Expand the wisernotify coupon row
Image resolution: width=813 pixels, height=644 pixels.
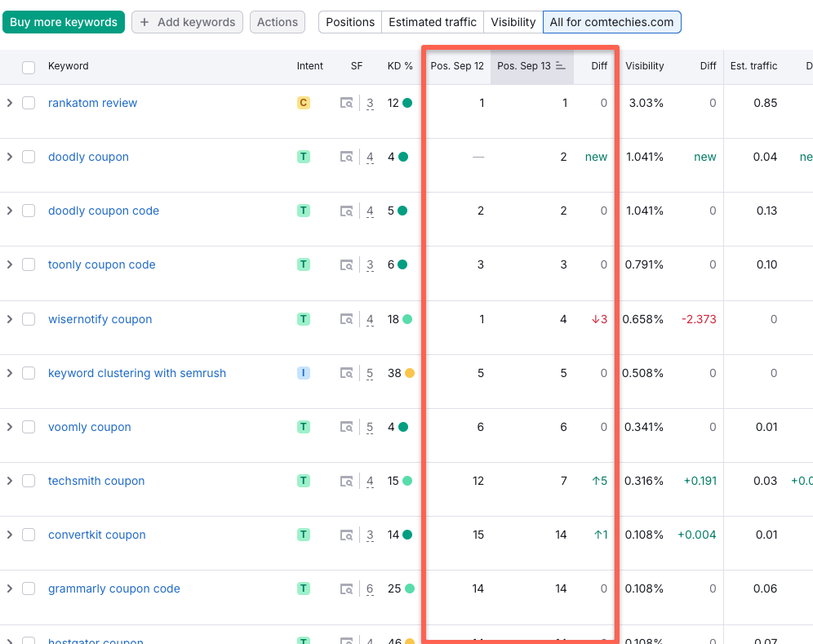pyautogui.click(x=9, y=319)
